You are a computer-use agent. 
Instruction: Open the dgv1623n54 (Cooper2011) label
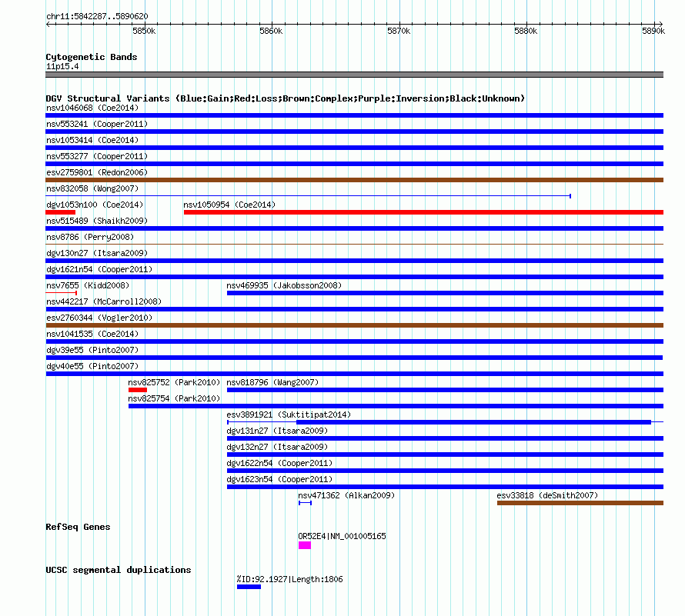(279, 479)
